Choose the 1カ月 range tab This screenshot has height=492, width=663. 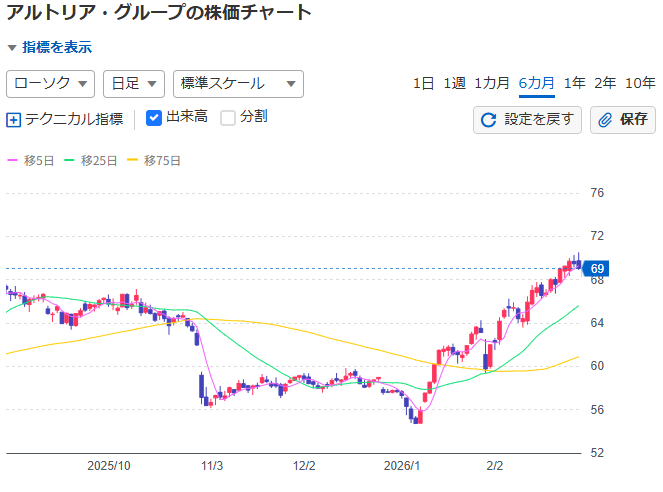point(492,84)
